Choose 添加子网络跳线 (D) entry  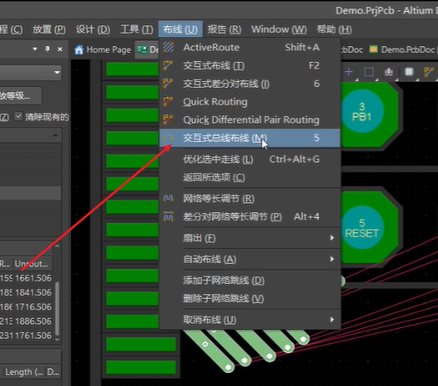250,280
